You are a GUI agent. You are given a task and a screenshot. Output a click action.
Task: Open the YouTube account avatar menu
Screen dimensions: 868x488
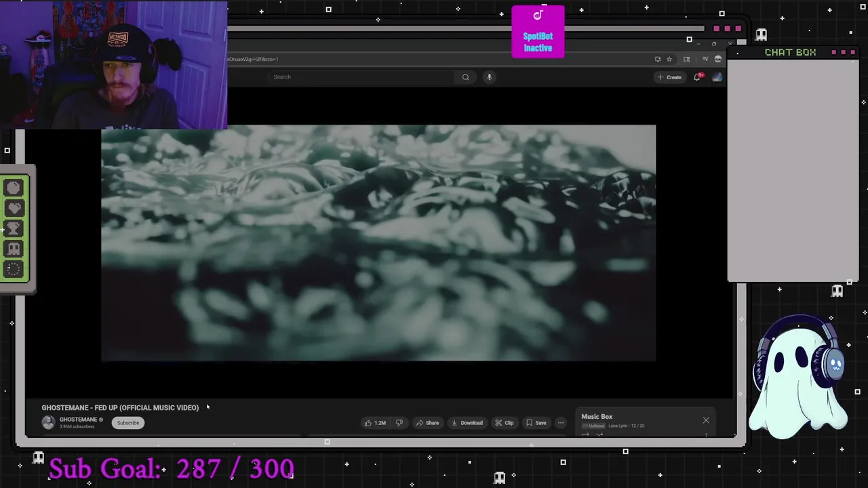tap(717, 77)
